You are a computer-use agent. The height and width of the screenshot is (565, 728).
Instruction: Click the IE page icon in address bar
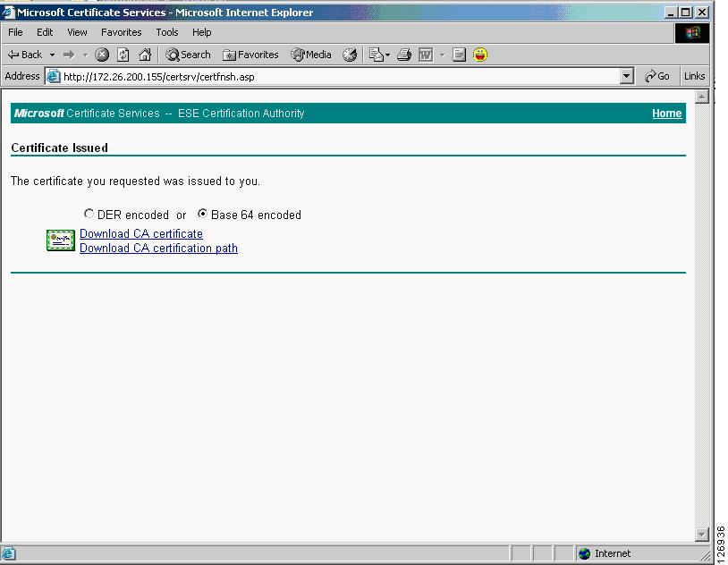click(x=54, y=76)
